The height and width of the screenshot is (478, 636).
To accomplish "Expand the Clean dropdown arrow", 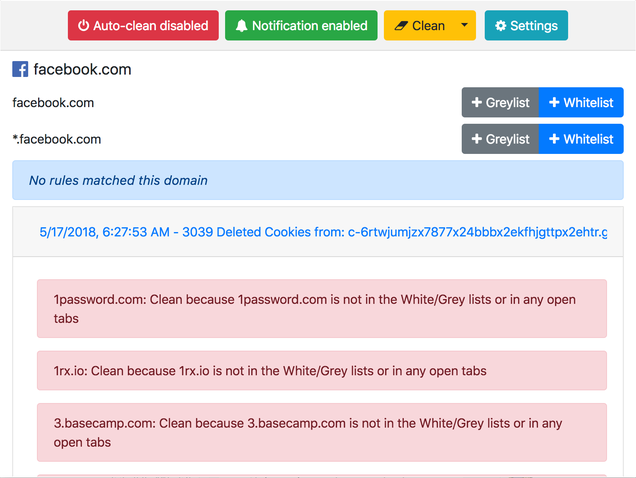I will tap(464, 26).
